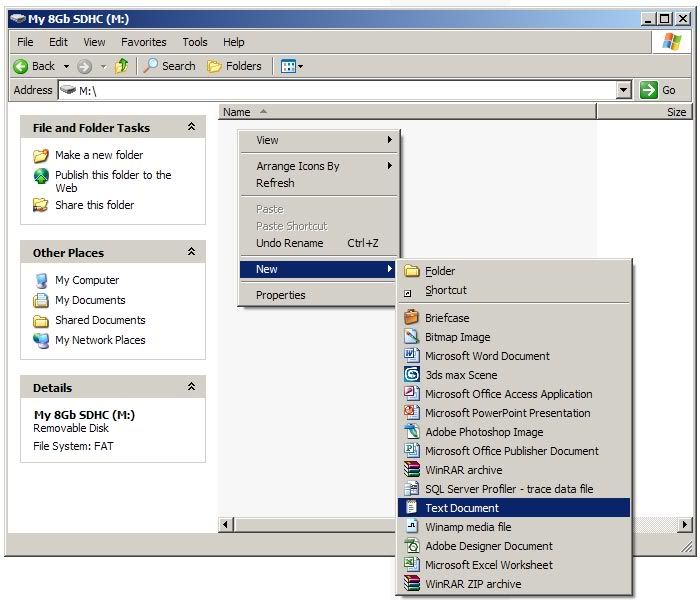Click the My Network Places icon

41,341
